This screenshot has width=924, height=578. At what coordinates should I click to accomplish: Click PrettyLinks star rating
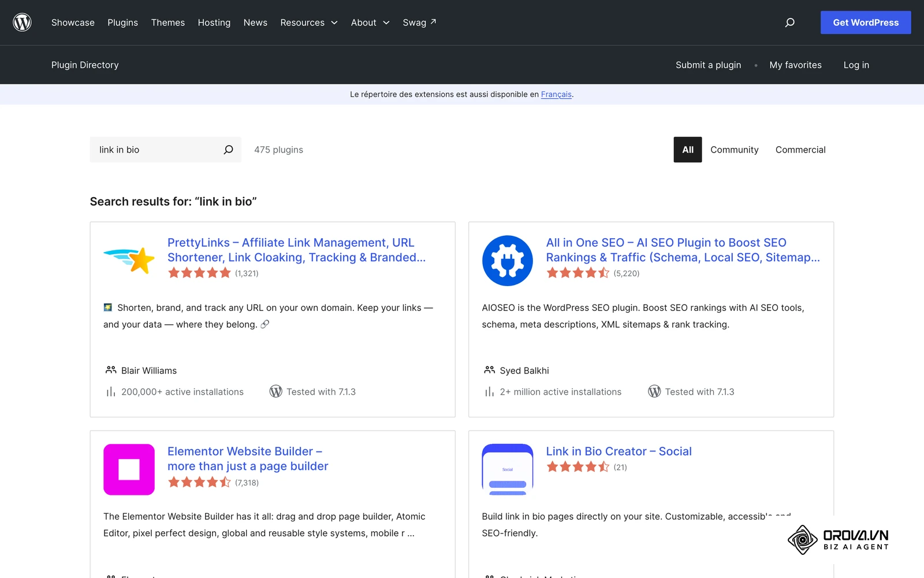(199, 273)
